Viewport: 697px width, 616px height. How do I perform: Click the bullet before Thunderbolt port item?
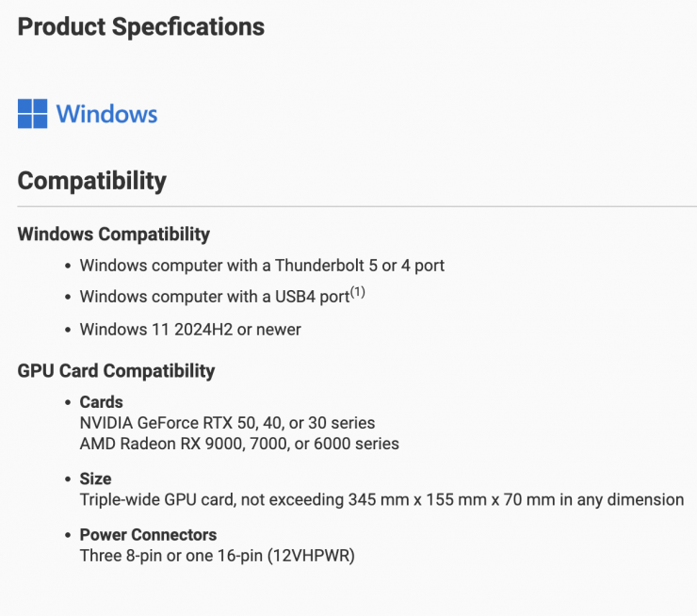pos(68,267)
